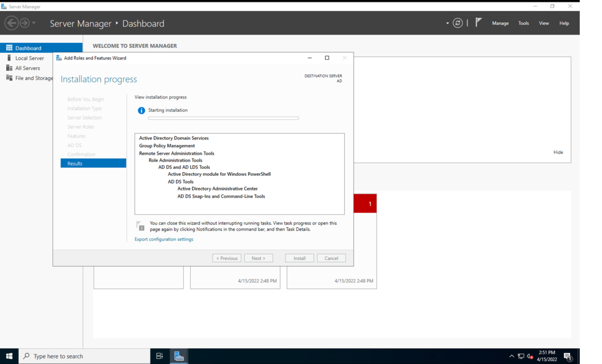Screen dimensions: 602x364
Task: Open the Tools menu
Action: [523, 23]
